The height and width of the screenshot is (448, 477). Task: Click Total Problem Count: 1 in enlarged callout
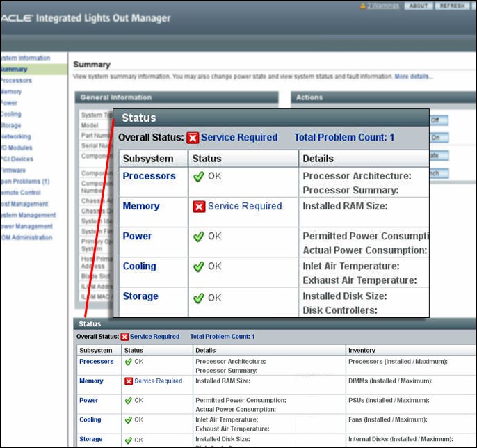click(344, 138)
